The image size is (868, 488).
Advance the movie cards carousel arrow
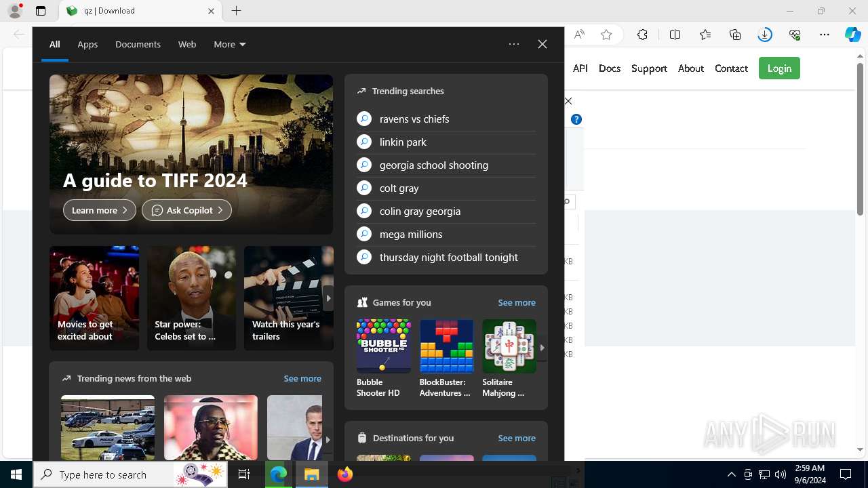click(328, 298)
